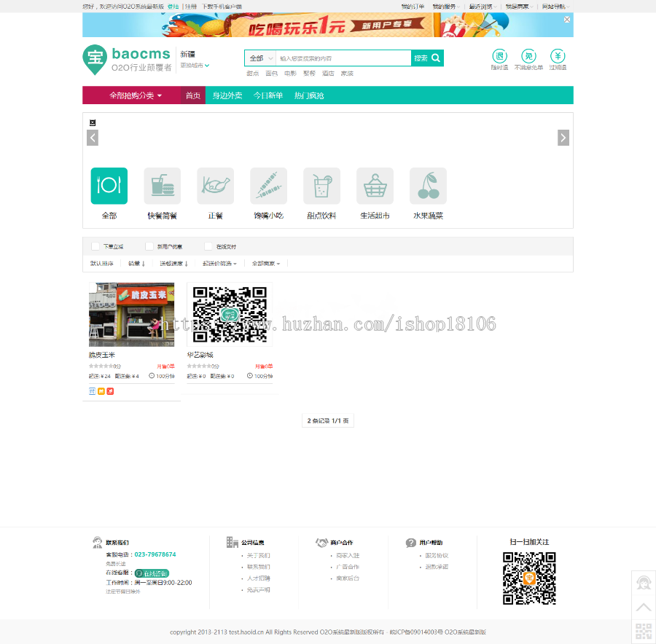Open the 全部 search scope dropdown
Image resolution: width=656 pixels, height=644 pixels.
coord(260,58)
